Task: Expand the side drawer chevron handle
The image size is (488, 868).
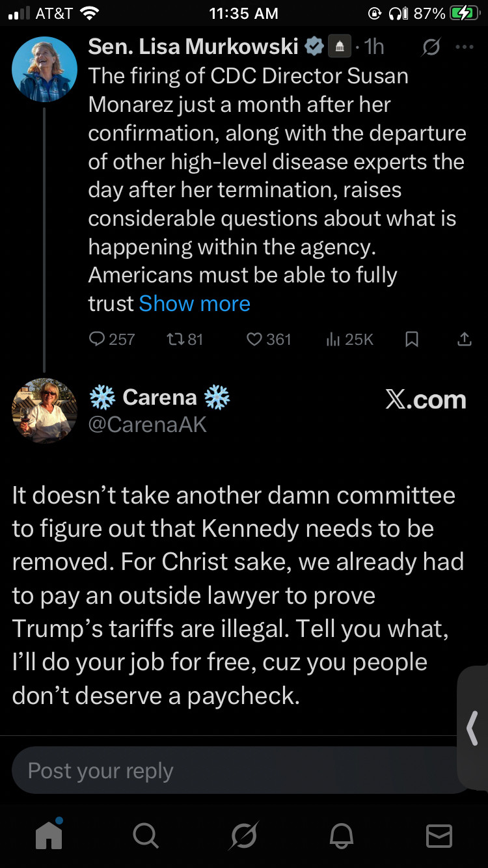Action: click(473, 728)
